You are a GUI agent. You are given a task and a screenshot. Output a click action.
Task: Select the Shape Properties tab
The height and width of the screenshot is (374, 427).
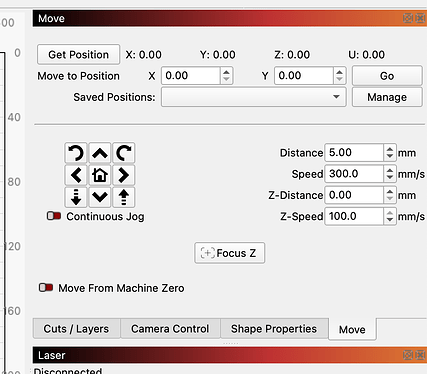pyautogui.click(x=274, y=329)
